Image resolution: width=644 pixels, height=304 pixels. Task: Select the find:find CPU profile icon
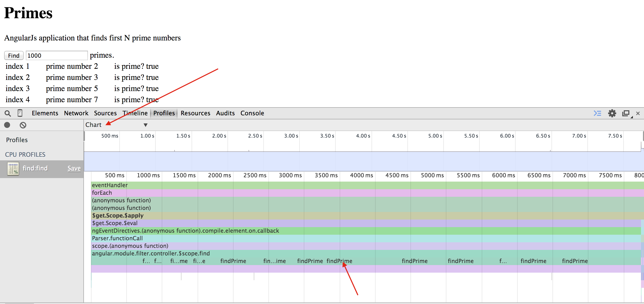click(13, 169)
